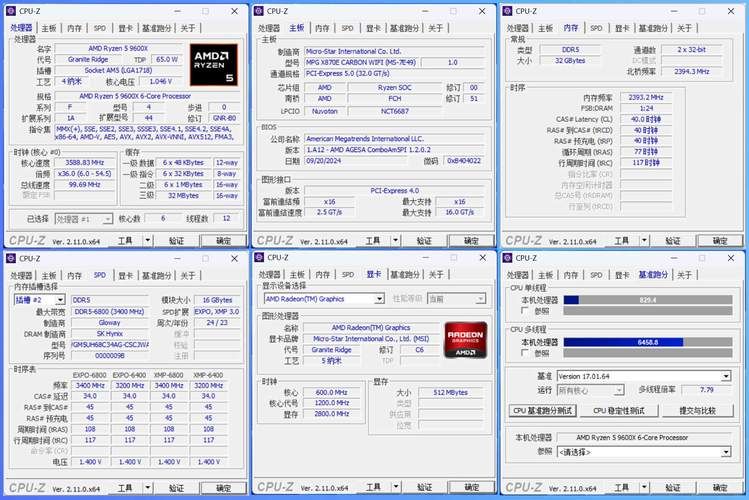Click CPU-Z title icon in the graphics window

(x=260, y=258)
